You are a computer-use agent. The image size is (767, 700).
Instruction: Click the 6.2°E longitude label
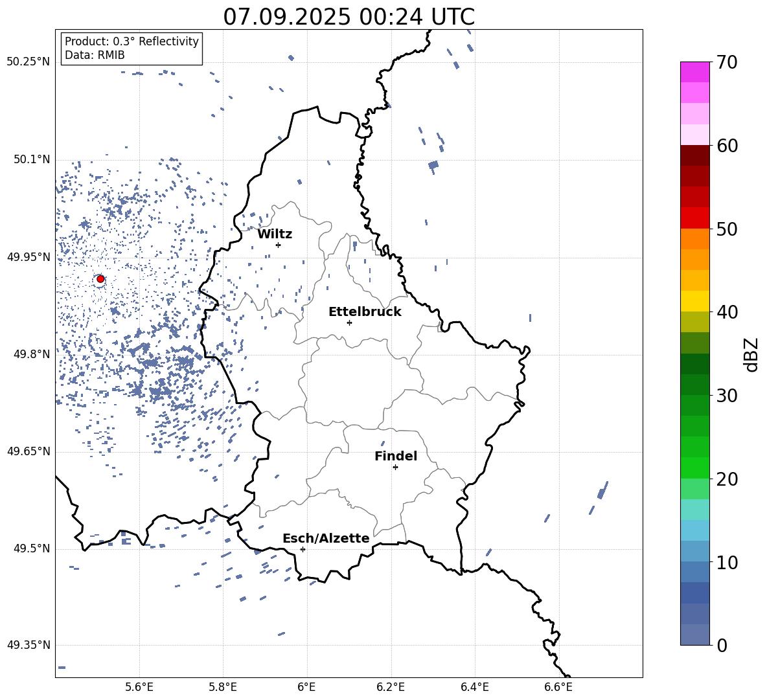pyautogui.click(x=391, y=688)
